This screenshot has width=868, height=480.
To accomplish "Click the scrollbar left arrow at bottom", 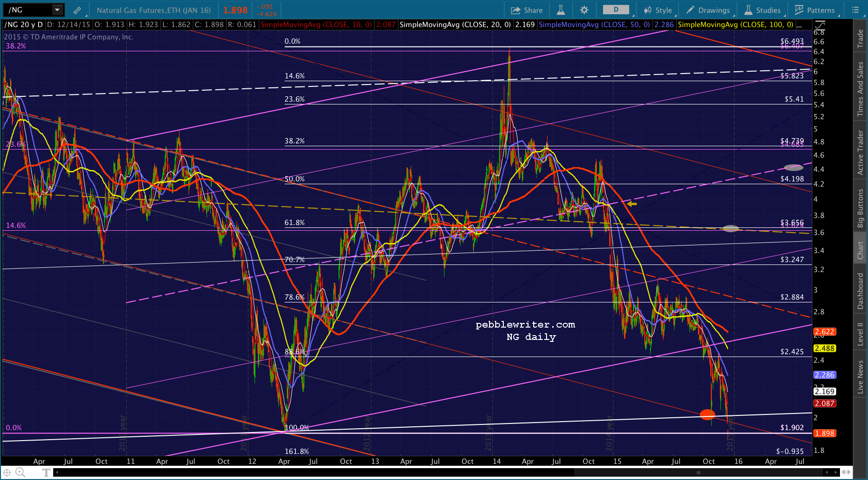I will (x=57, y=472).
